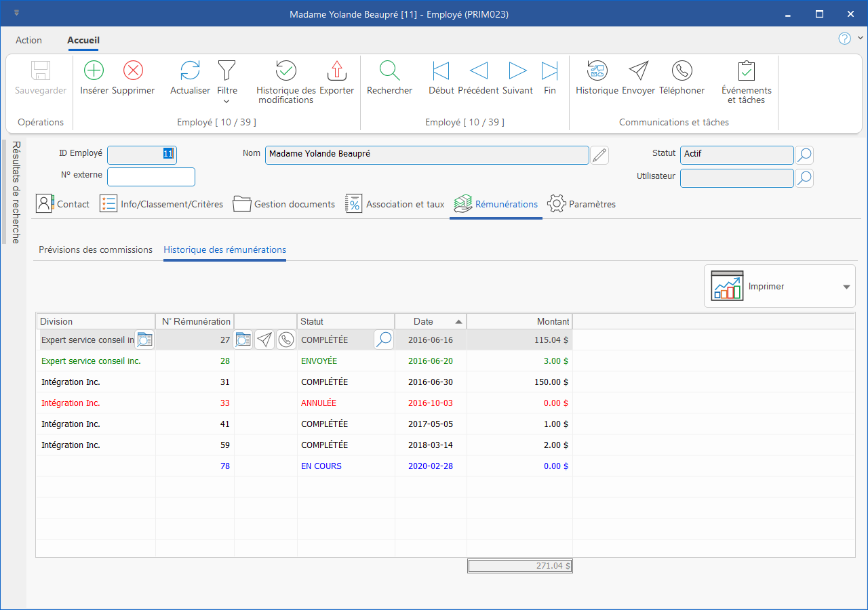
Task: Click the N° externe input field
Action: 151,177
